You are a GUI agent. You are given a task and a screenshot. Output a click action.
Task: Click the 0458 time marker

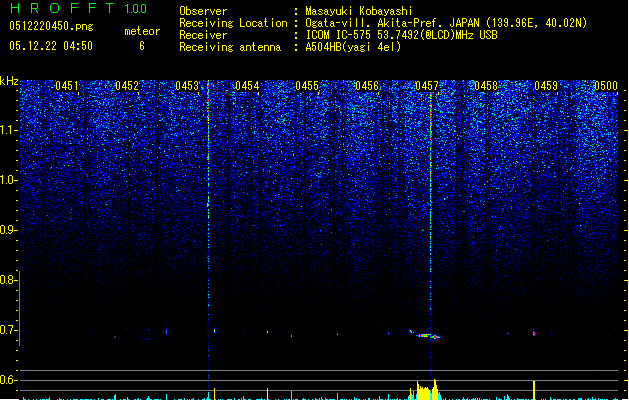point(486,86)
